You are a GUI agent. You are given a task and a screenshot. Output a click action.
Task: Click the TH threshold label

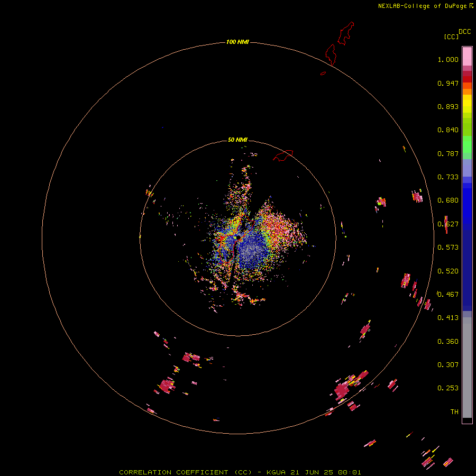pos(454,412)
